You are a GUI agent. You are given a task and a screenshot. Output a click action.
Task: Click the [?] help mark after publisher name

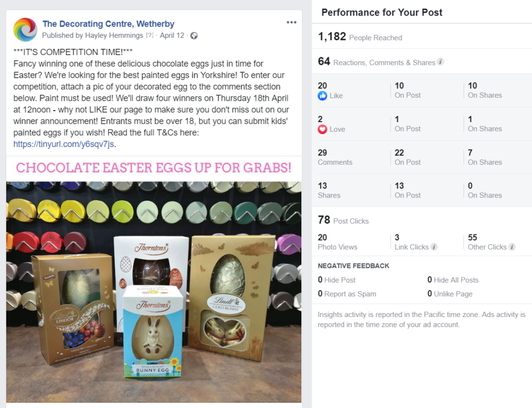[150, 35]
